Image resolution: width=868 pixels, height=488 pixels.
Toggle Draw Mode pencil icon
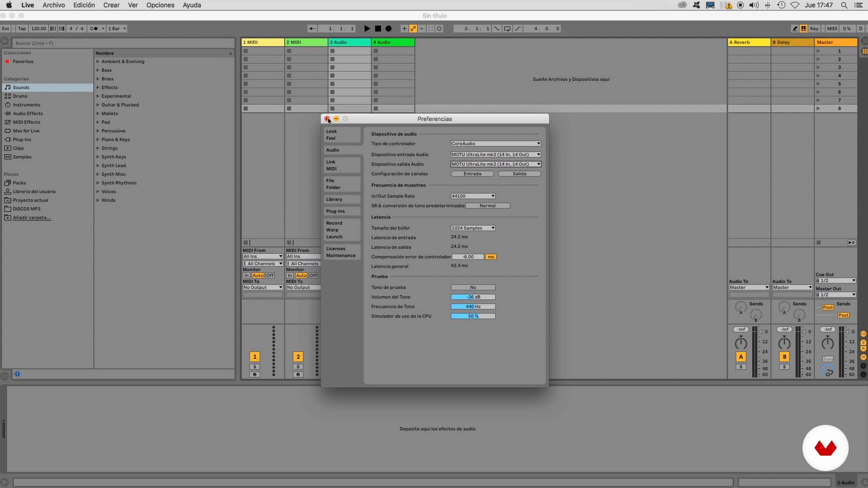pyautogui.click(x=795, y=28)
